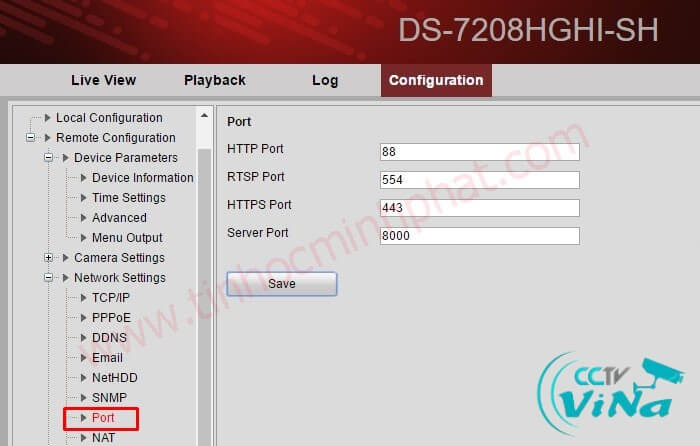
Task: Click the arrow icon beside Camera Settings
Action: point(66,258)
